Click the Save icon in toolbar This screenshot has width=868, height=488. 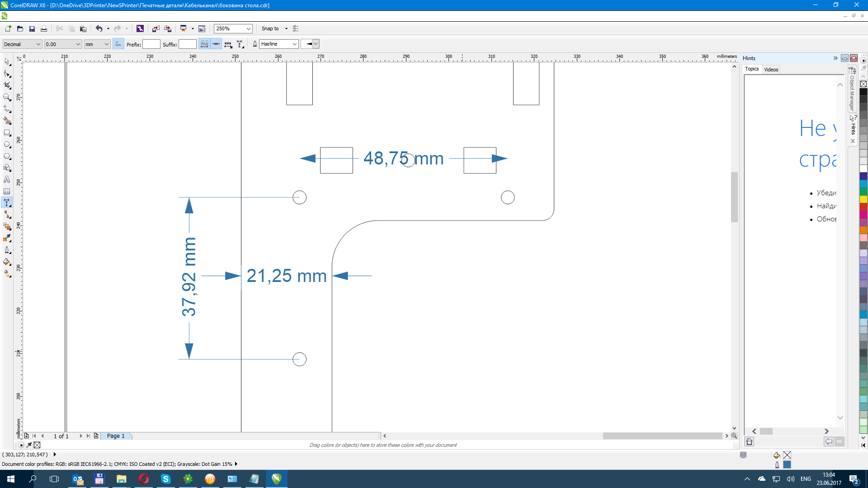tap(32, 28)
